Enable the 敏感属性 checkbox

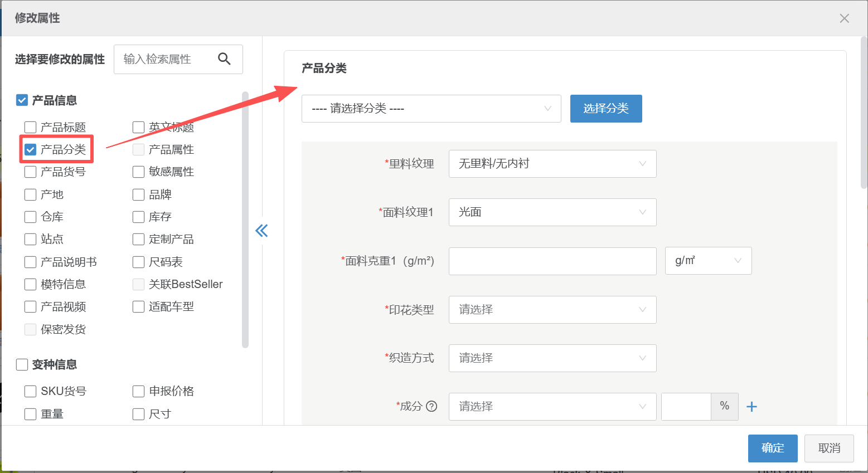[x=138, y=172]
